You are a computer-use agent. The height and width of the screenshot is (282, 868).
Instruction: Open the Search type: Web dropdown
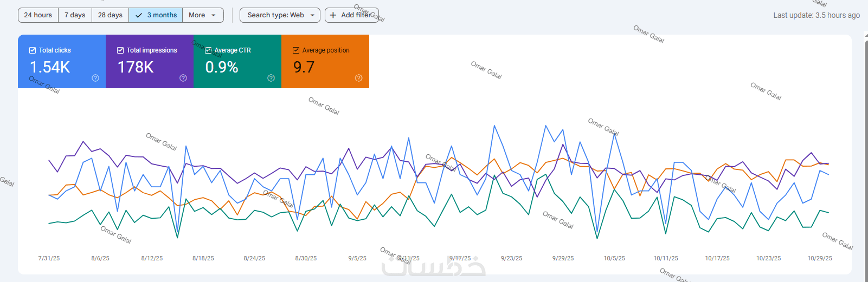pos(280,15)
